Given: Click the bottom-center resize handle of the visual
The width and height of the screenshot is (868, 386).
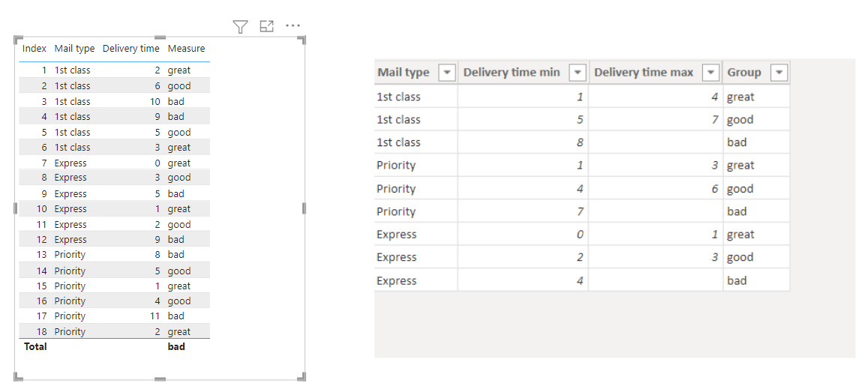Looking at the screenshot, I should [x=160, y=379].
